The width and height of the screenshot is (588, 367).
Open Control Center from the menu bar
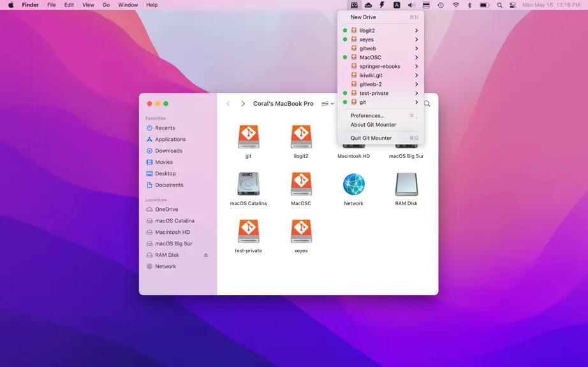click(513, 5)
